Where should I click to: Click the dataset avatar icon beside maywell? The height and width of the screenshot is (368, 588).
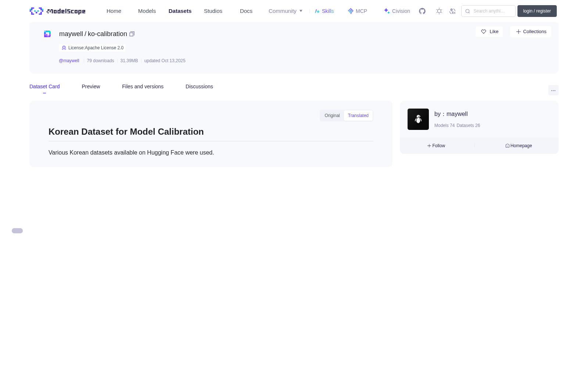[47, 34]
